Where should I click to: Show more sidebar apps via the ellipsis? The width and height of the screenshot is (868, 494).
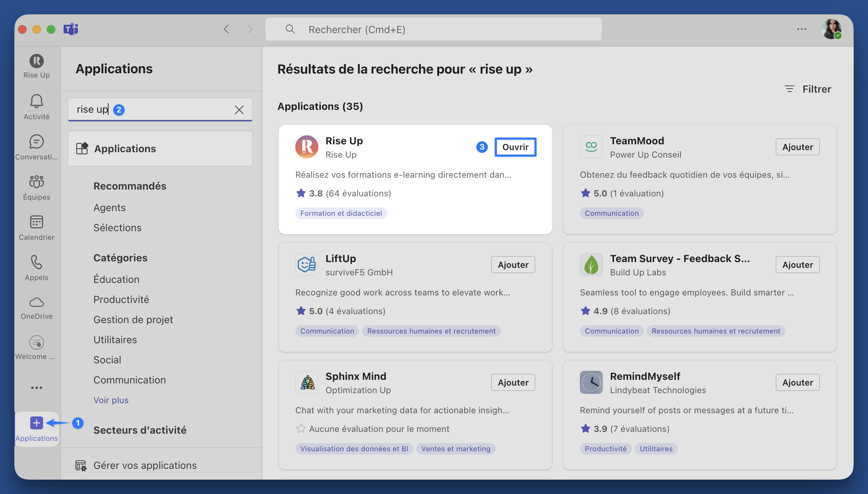coord(36,388)
